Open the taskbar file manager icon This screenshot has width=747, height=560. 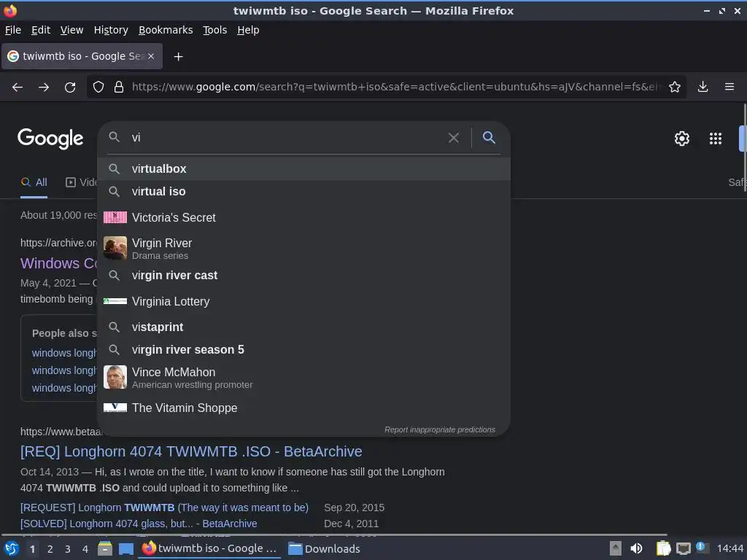point(105,548)
